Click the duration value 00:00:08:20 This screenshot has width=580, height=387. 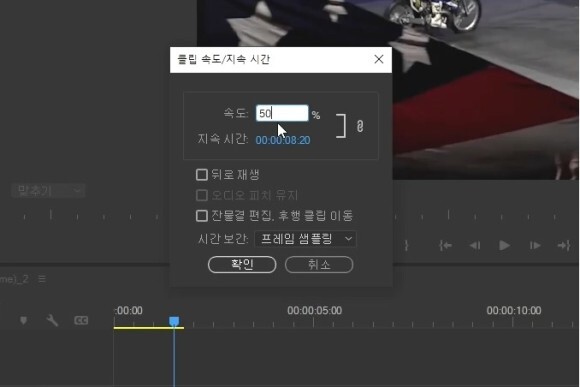click(283, 140)
